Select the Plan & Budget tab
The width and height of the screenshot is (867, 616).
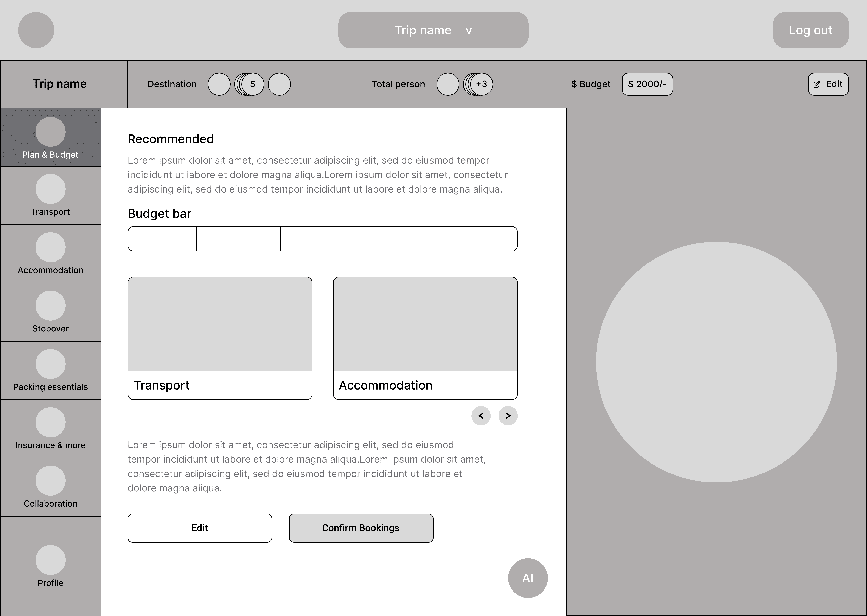point(50,137)
